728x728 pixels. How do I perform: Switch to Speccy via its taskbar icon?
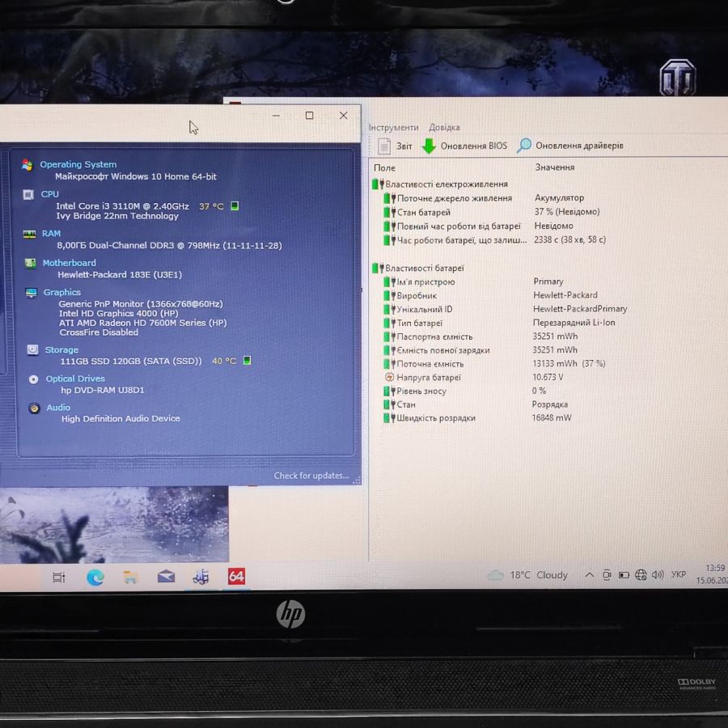(201, 577)
